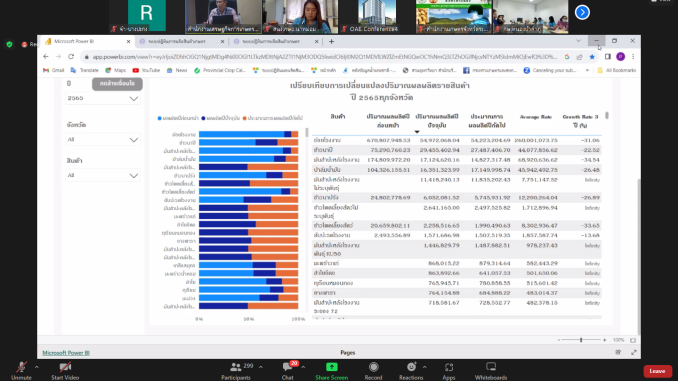678x381 pixels.
Task: Leave the Zoom meeting
Action: pyautogui.click(x=657, y=371)
